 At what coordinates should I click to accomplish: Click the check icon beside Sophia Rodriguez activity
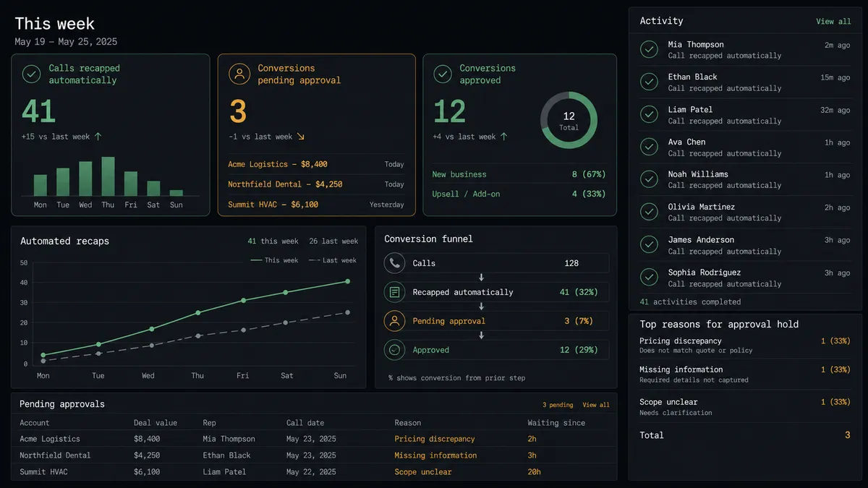click(x=649, y=278)
